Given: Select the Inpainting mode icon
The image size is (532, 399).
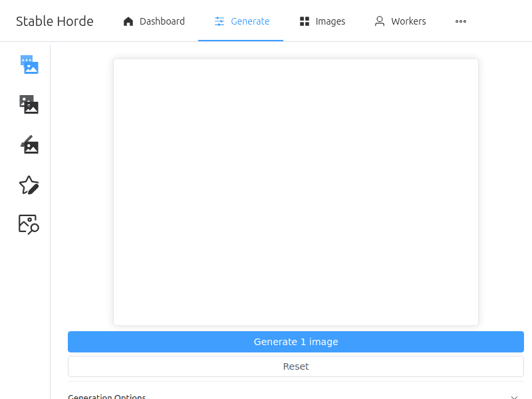Looking at the screenshot, I should (29, 145).
